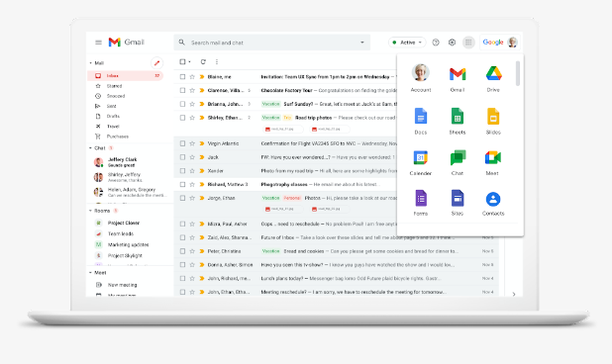Collapse the Meet section
This screenshot has height=364, width=612.
pyautogui.click(x=90, y=273)
